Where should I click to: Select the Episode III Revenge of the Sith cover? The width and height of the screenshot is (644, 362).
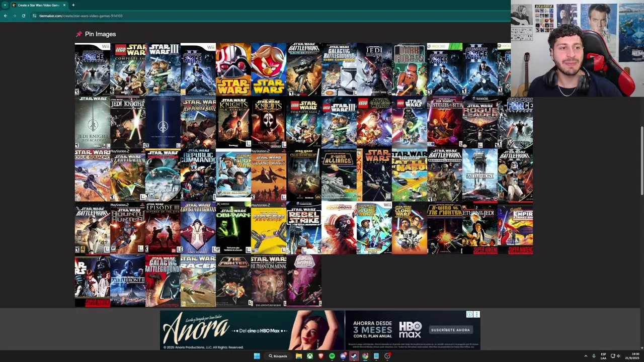point(163,228)
